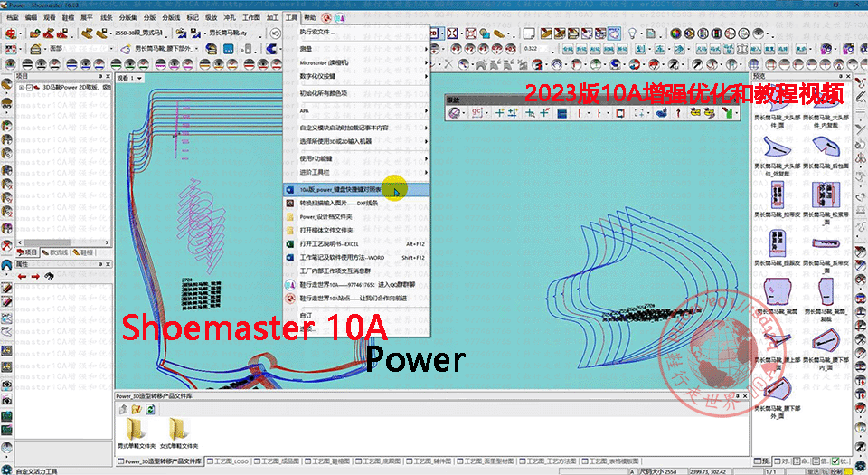Click the +2 grading offset button
Viewport: 868px width, 475px height.
470,49
